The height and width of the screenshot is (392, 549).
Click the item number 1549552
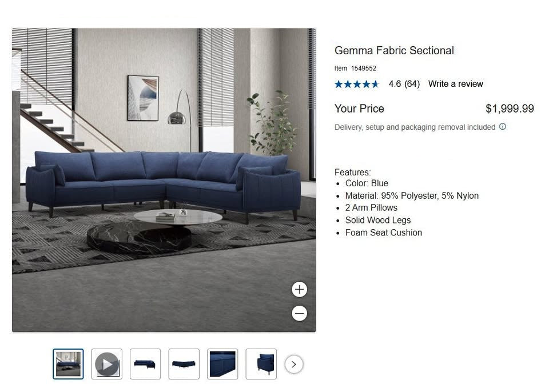(364, 68)
